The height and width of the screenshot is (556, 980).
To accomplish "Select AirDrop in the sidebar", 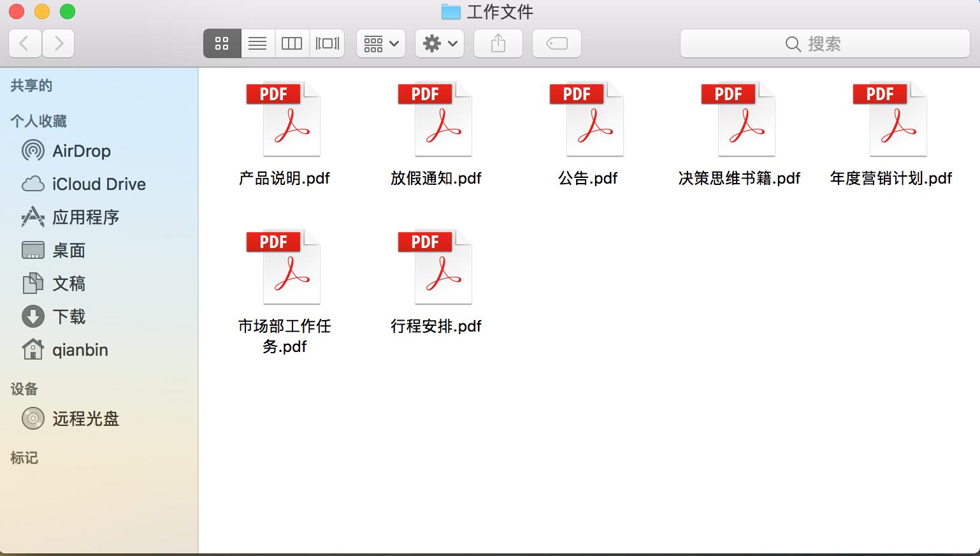I will [x=82, y=150].
